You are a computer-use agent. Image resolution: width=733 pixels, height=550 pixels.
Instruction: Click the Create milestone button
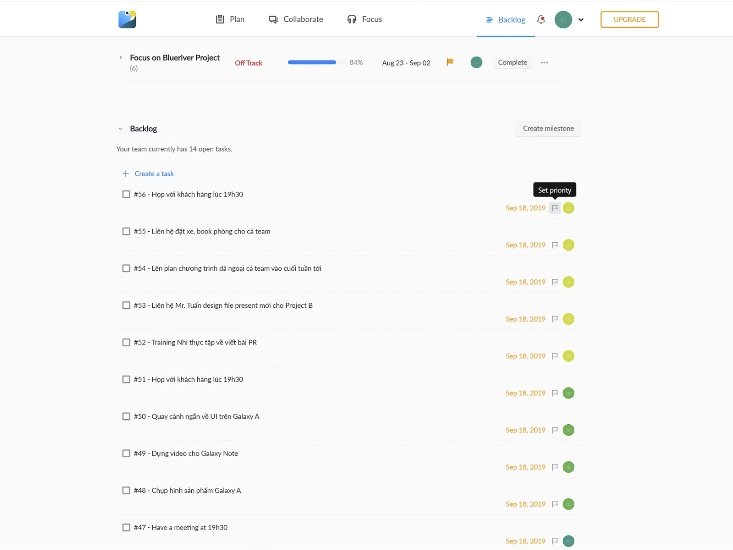(x=547, y=129)
